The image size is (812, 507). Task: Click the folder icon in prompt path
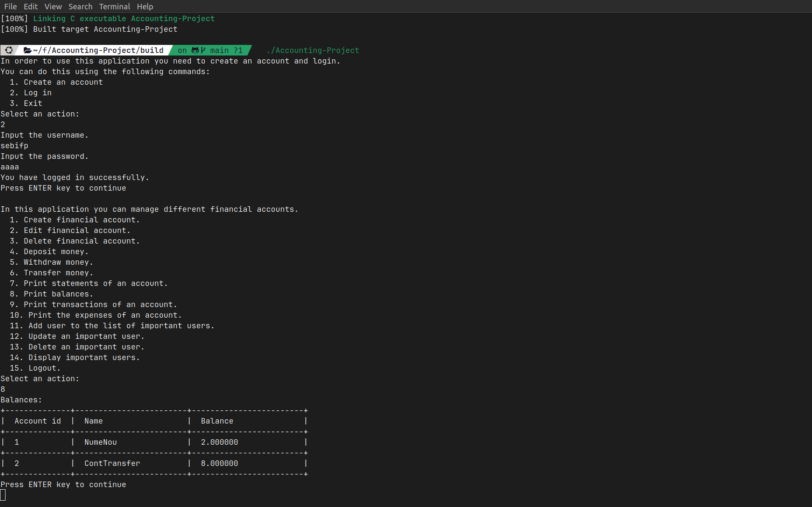pos(28,50)
